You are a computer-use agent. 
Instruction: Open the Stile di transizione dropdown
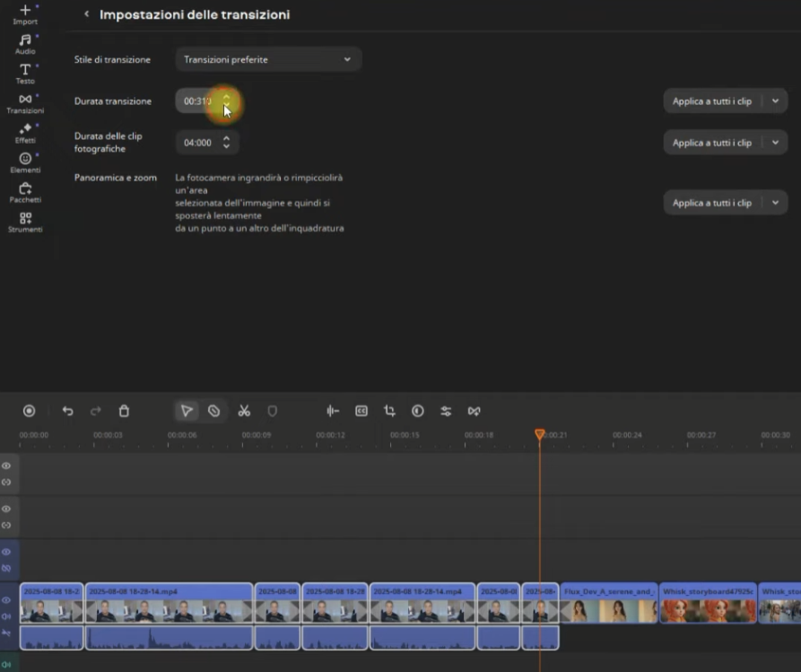[268, 59]
